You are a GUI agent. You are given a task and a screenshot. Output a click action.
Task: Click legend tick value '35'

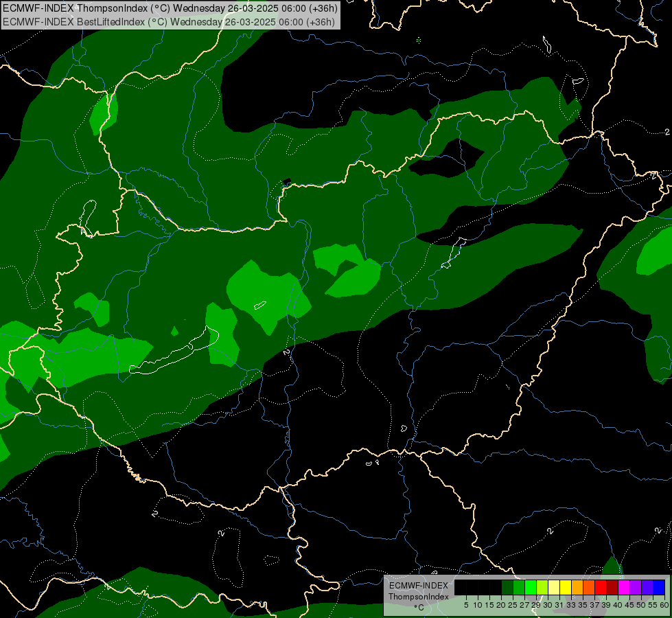(x=583, y=605)
